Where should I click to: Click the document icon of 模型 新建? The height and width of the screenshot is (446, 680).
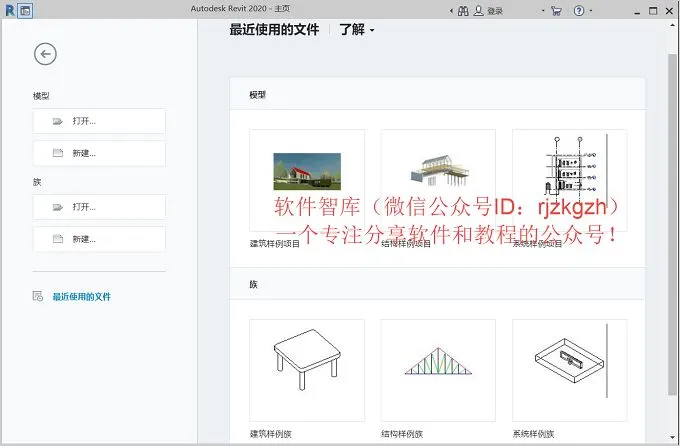click(58, 153)
